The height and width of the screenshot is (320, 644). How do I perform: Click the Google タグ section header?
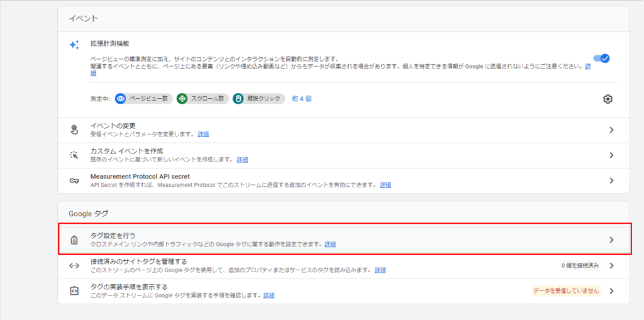(88, 213)
